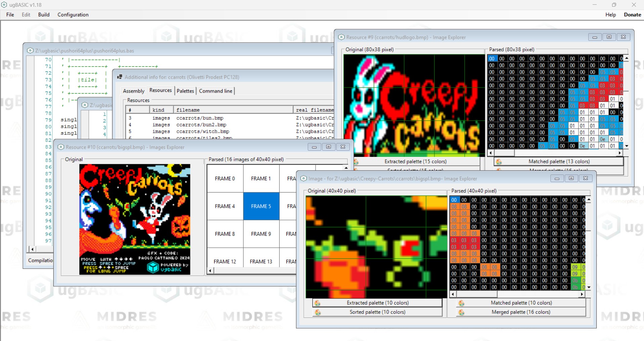Click palette icon beside Matched palette (13 colors)
Viewport: 644px width, 341px height.
pos(499,162)
